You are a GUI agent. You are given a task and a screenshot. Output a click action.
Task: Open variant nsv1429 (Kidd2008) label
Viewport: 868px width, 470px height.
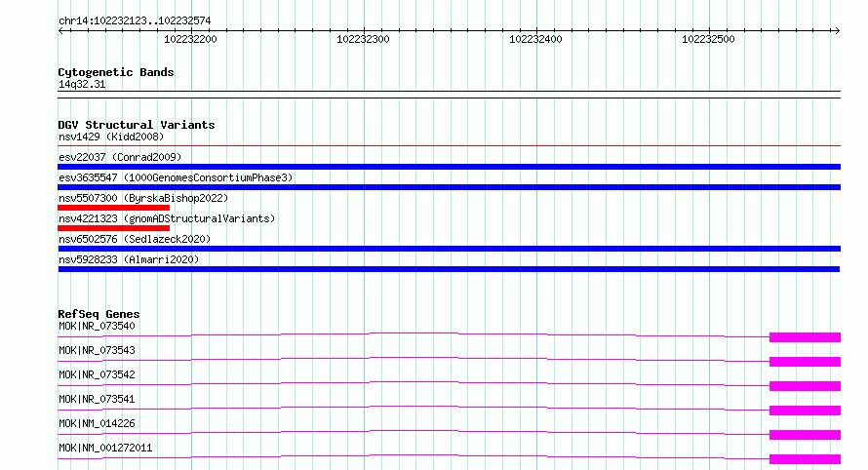[111, 137]
